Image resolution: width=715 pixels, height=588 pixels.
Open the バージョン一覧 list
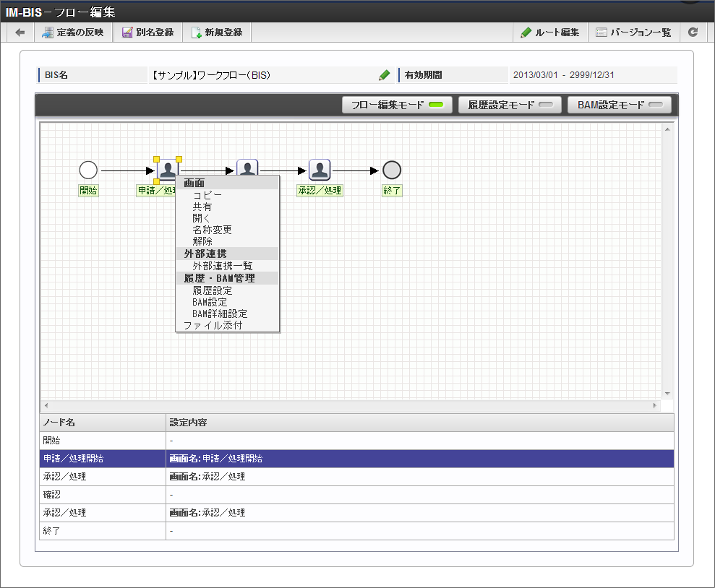pyautogui.click(x=634, y=33)
